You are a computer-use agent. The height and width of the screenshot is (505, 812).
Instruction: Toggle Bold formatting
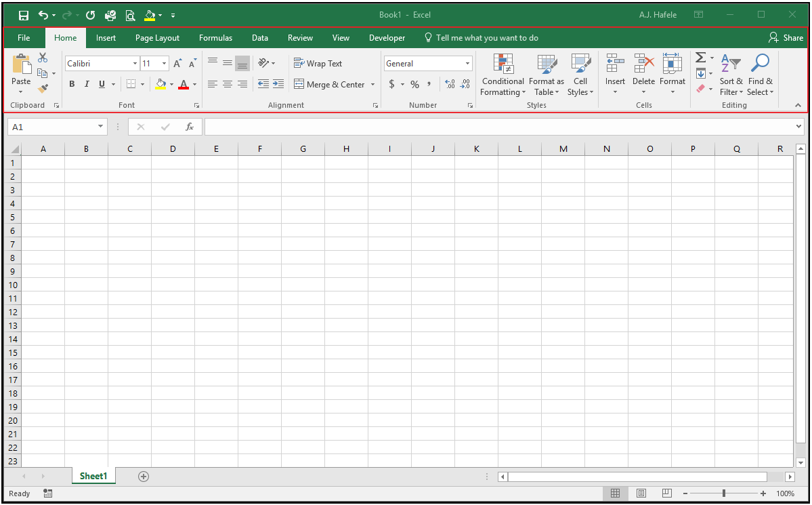coord(72,84)
